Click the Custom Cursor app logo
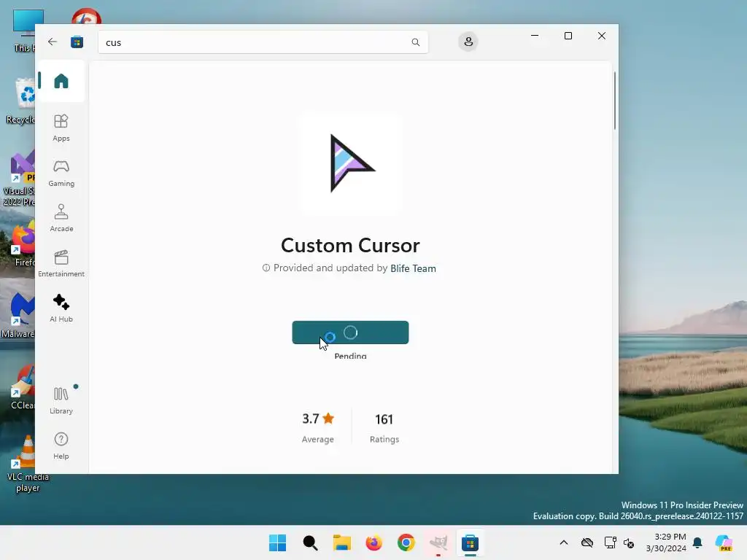This screenshot has width=747, height=560. pos(351,163)
